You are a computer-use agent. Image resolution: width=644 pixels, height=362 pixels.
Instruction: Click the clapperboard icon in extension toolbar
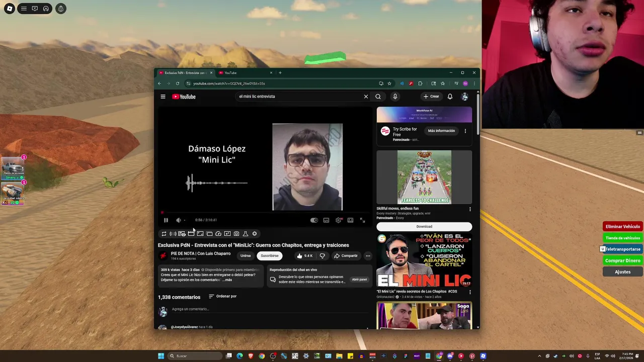(x=191, y=234)
